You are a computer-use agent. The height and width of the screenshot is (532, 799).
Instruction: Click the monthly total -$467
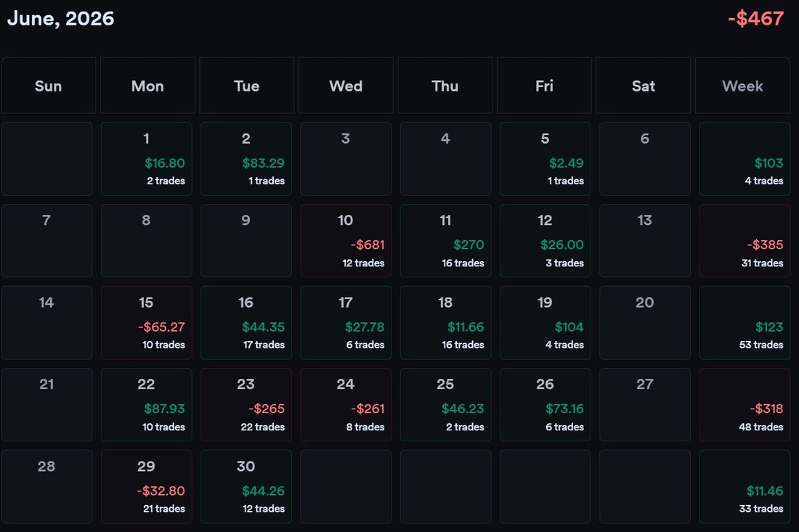click(755, 19)
